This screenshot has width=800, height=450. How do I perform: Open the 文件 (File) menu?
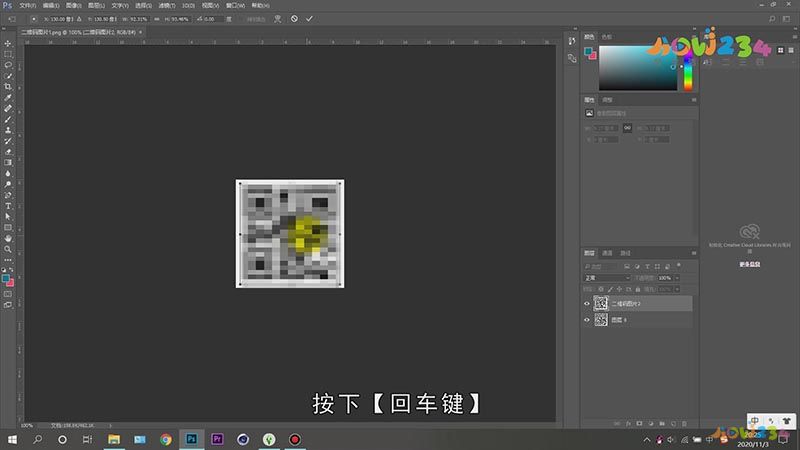coord(27,6)
